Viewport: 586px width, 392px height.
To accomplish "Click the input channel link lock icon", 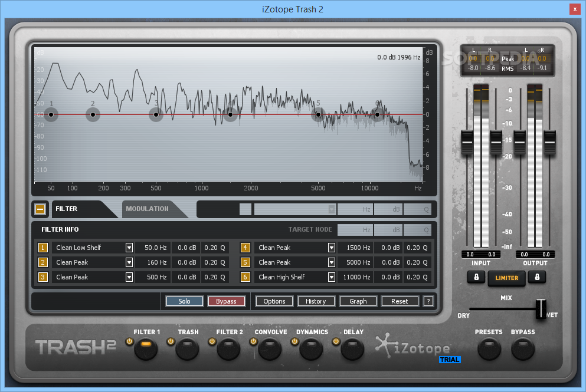I will click(476, 277).
